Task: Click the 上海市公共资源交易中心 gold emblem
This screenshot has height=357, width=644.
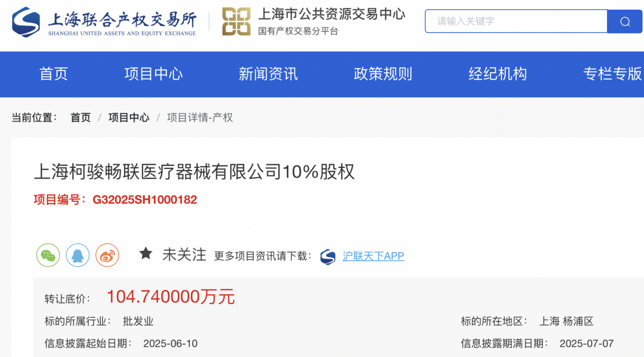Action: 236,22
